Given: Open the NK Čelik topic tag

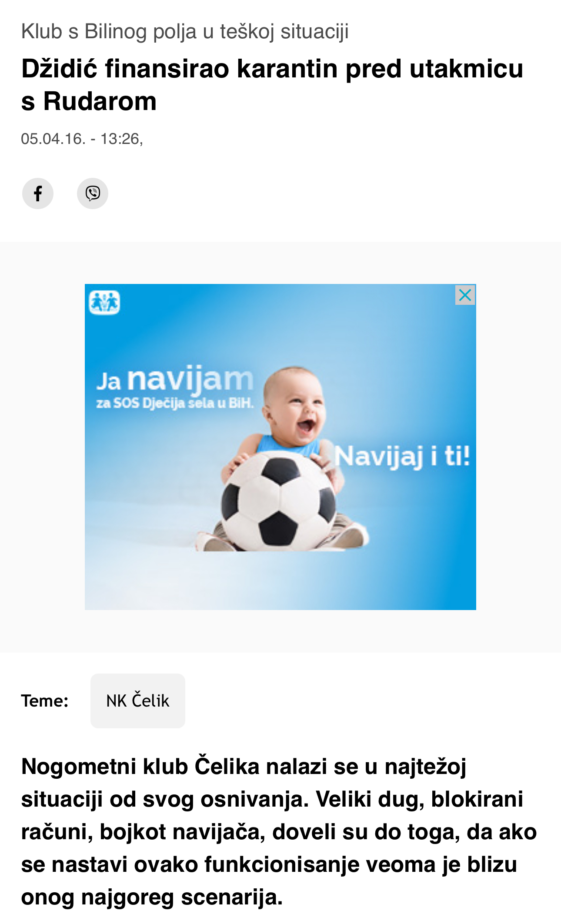Looking at the screenshot, I should (138, 701).
